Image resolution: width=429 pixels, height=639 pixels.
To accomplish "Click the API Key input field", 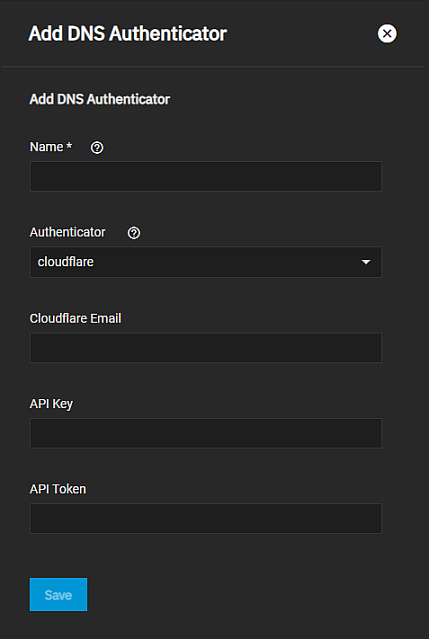I will click(206, 433).
